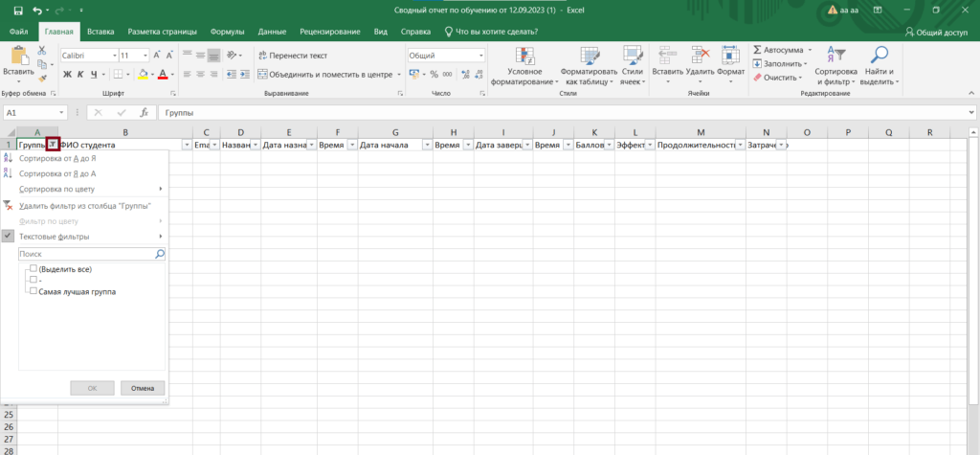Toggle underline Ч formatting

click(94, 75)
